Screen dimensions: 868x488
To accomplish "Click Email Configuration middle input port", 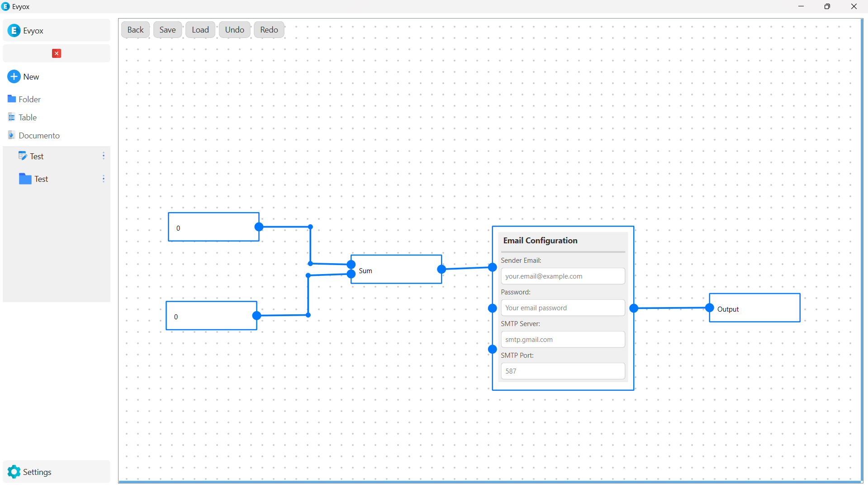I will tap(493, 308).
